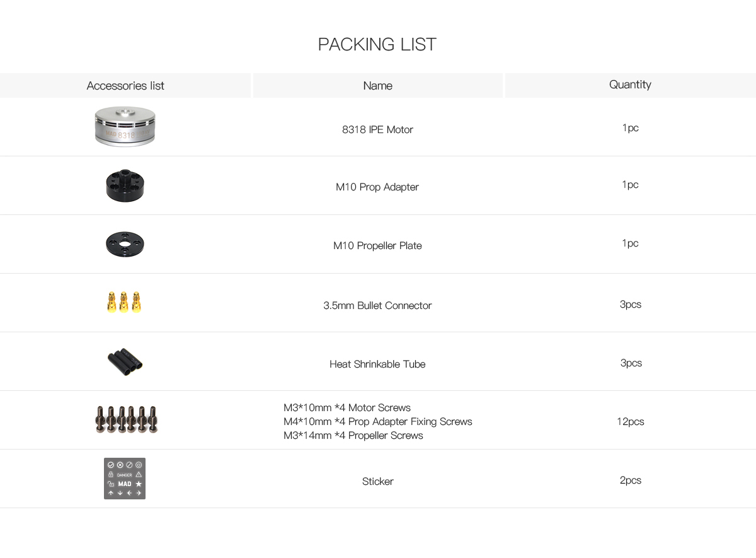
Task: Click the M3*14mm Propeller Screws line
Action: (353, 435)
